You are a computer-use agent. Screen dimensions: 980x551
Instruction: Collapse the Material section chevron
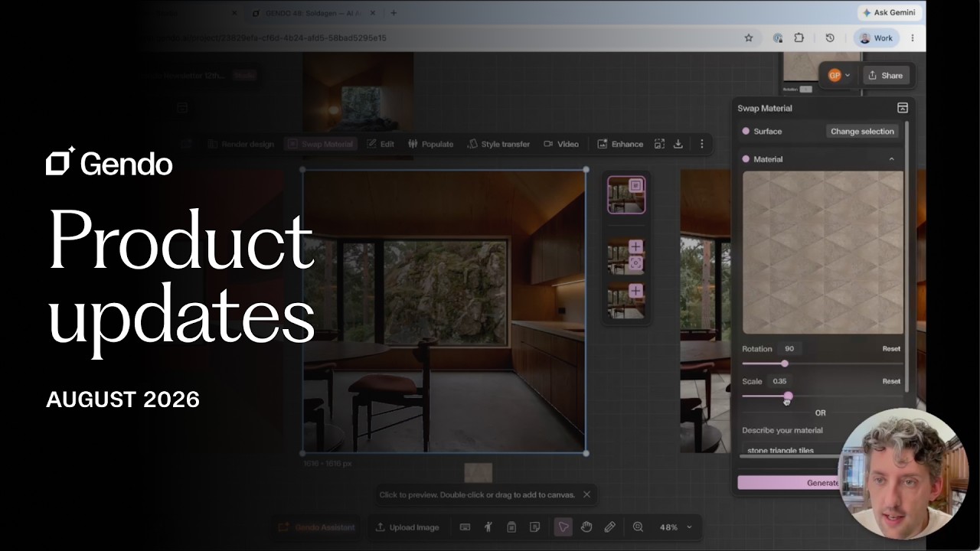pyautogui.click(x=891, y=159)
